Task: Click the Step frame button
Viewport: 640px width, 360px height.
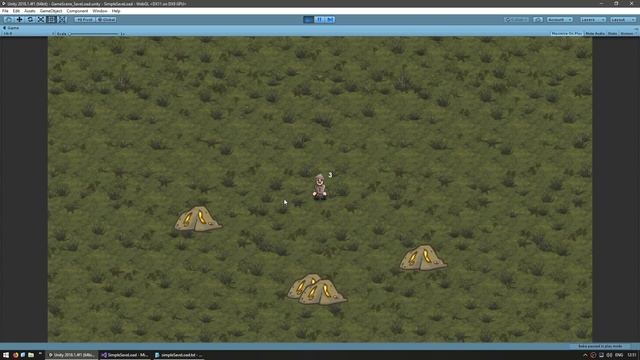Action: pos(330,20)
